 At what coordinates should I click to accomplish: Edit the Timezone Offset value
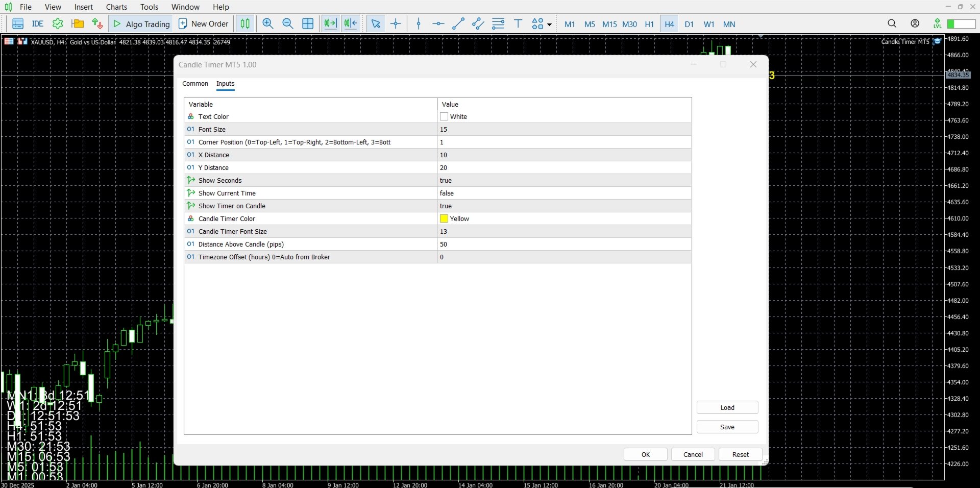pos(565,257)
